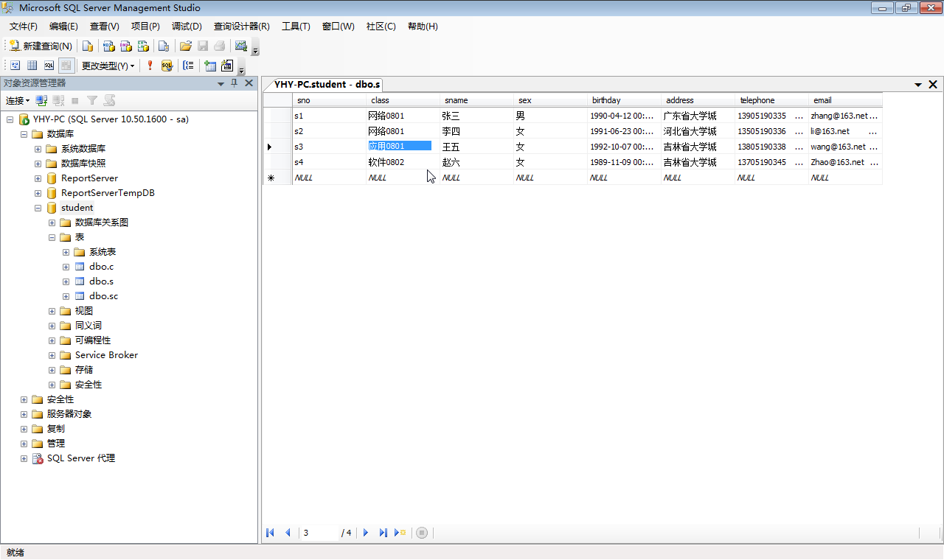Click the Execute SQL exclamation icon
This screenshot has height=560, width=944.
[150, 66]
